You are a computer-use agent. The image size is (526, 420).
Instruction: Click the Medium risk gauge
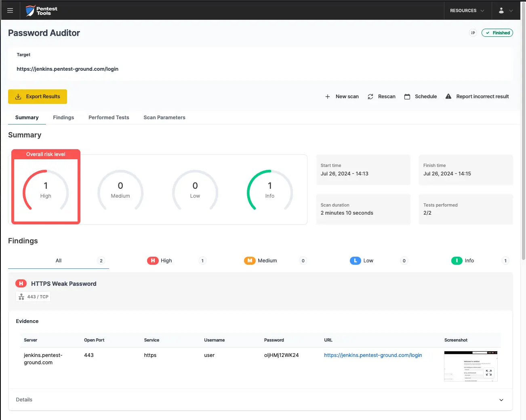click(120, 190)
